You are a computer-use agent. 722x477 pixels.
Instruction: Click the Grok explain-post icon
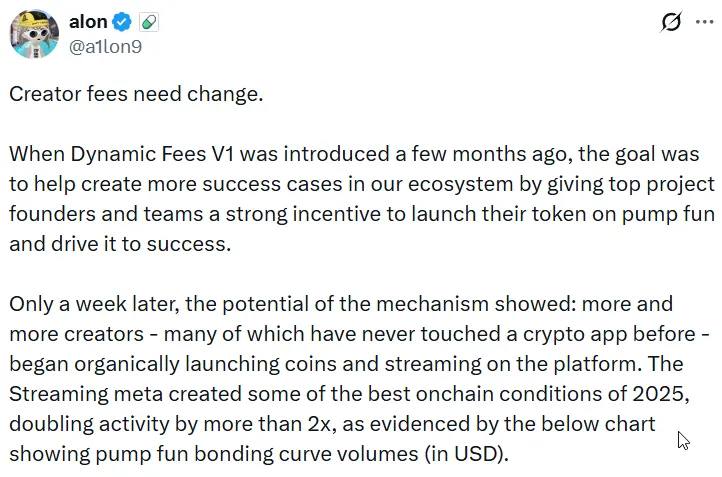pos(671,22)
